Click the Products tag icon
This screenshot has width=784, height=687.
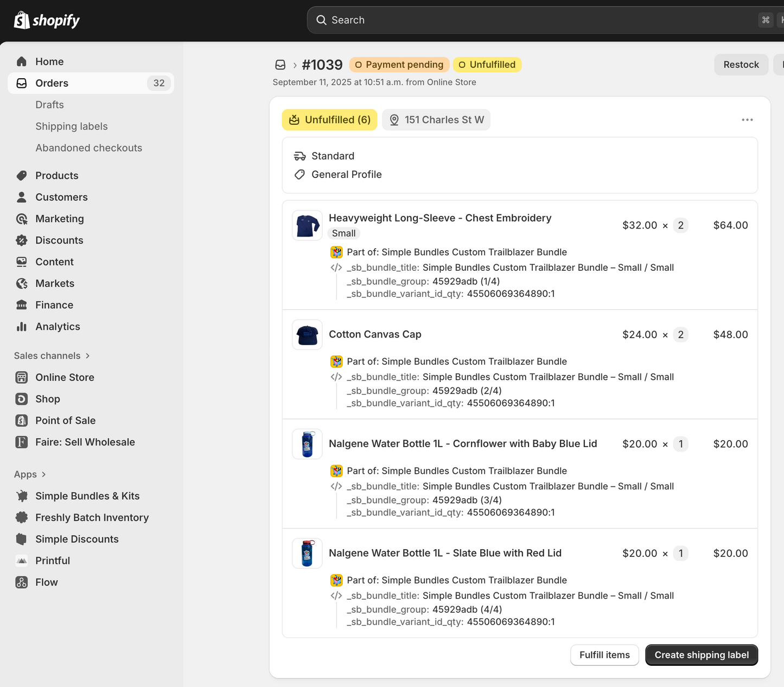pos(22,175)
